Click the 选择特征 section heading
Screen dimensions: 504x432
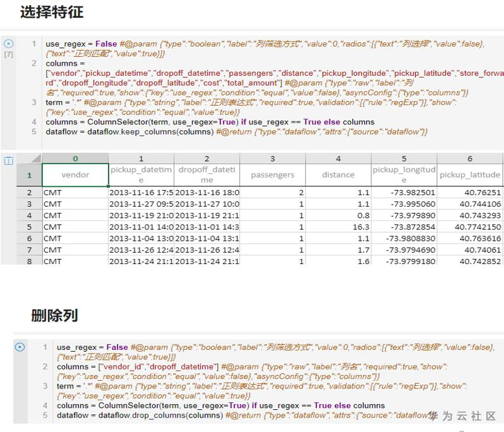tap(52, 12)
